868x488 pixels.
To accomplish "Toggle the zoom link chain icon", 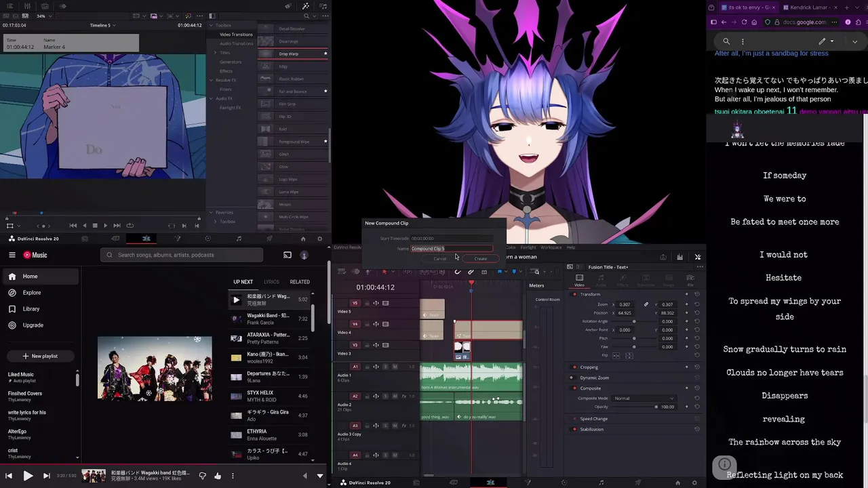I will (646, 304).
